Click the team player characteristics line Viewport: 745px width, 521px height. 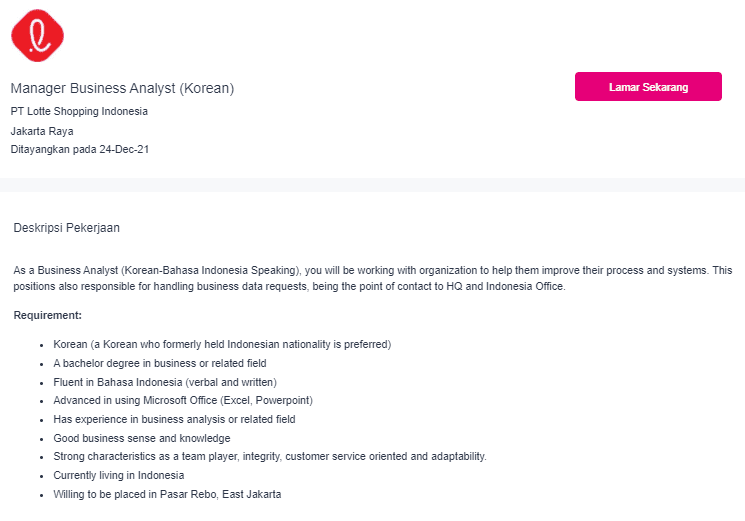tap(270, 456)
